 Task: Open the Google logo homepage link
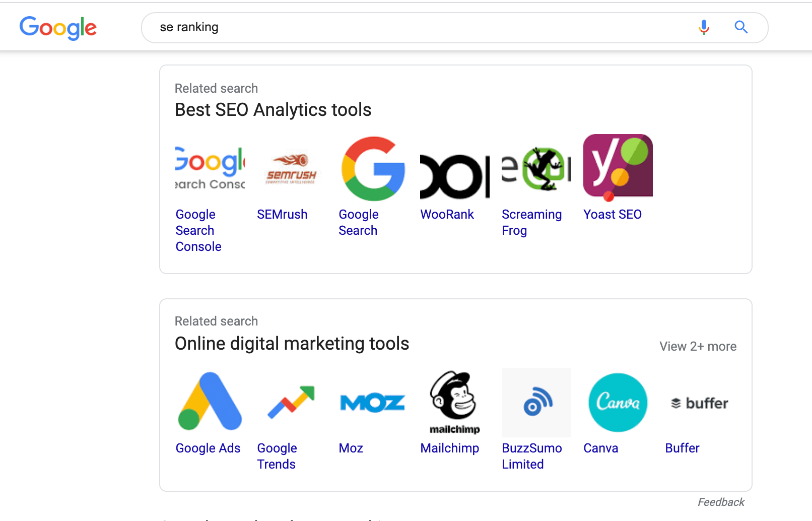point(58,28)
